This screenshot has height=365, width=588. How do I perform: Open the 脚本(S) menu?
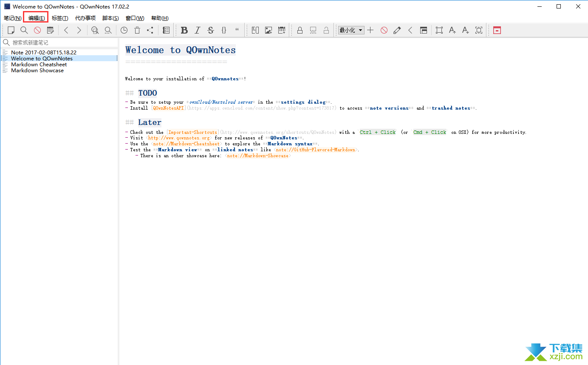tap(110, 18)
